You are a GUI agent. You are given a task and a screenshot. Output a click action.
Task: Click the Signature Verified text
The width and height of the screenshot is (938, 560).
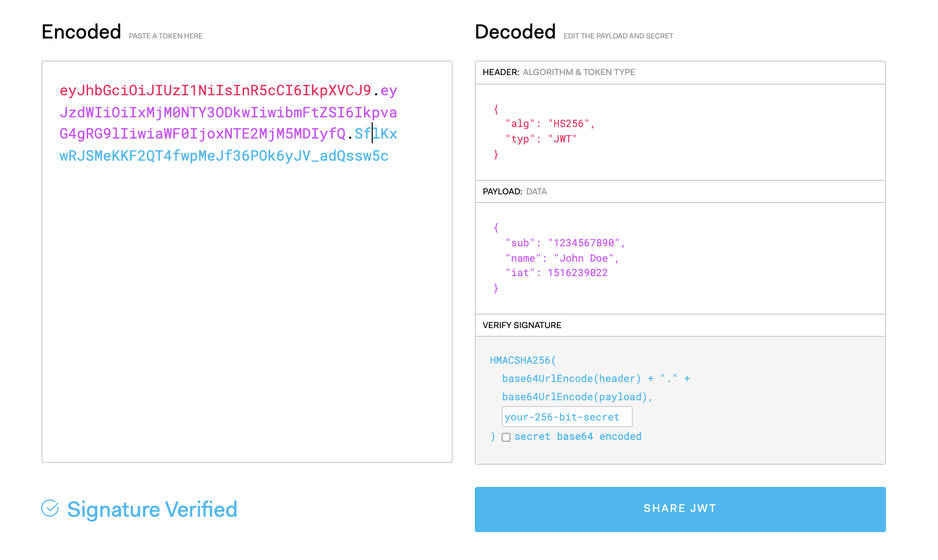pos(152,509)
